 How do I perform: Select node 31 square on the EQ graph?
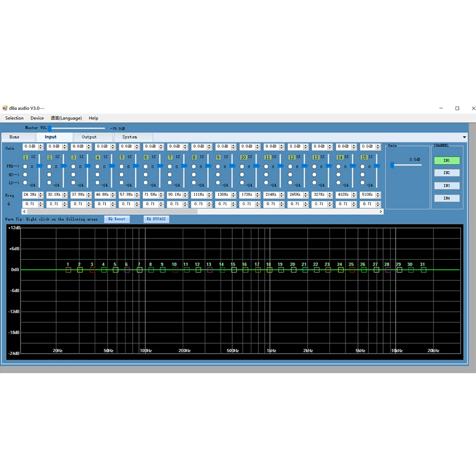[423, 270]
